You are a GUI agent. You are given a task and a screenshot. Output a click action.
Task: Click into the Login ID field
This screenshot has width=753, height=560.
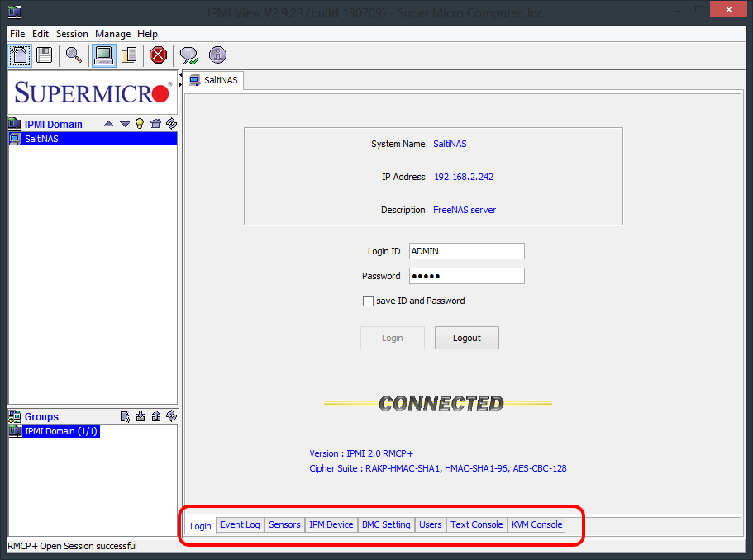467,251
